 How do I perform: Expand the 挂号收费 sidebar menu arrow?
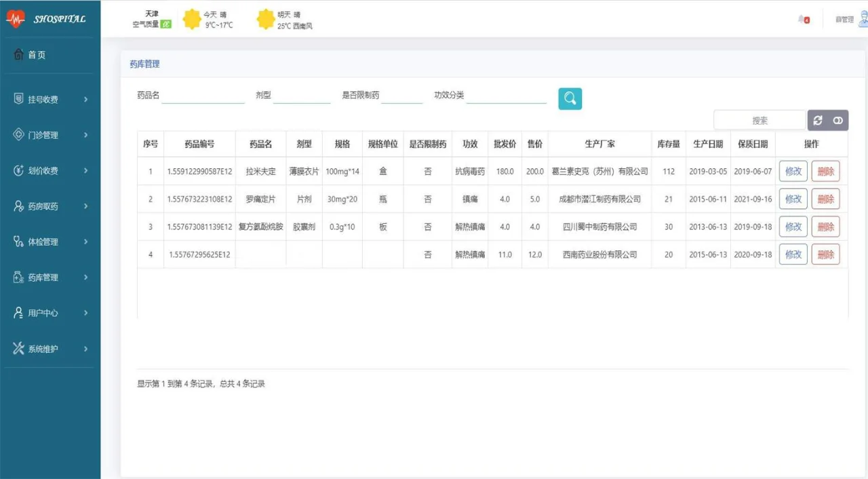coord(86,100)
